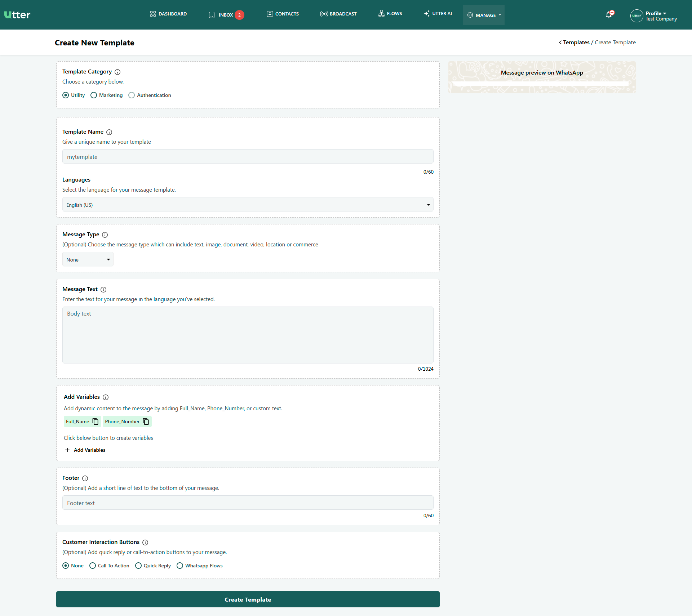
Task: Click the Template Category info icon
Action: 117,72
